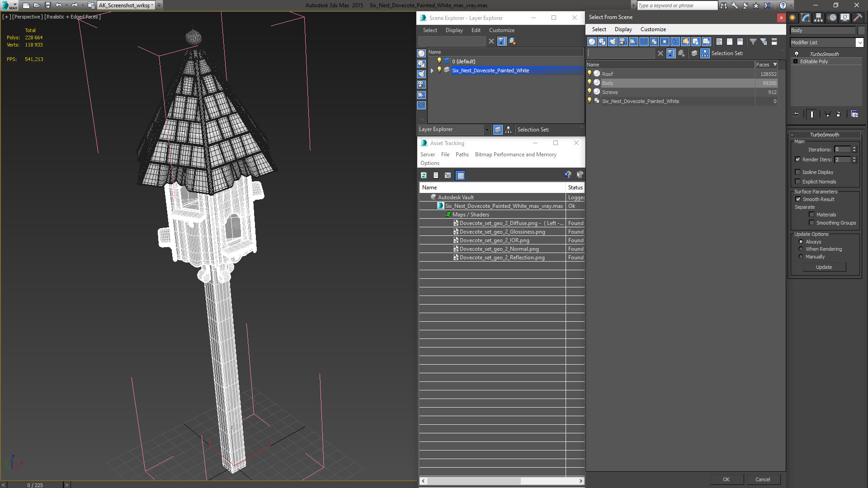Open the Utilities hammer panel tab
The width and height of the screenshot is (868, 488).
(858, 18)
